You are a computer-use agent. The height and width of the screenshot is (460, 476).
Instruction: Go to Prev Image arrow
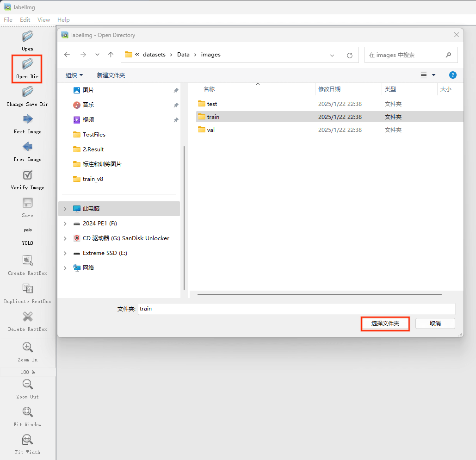(28, 147)
